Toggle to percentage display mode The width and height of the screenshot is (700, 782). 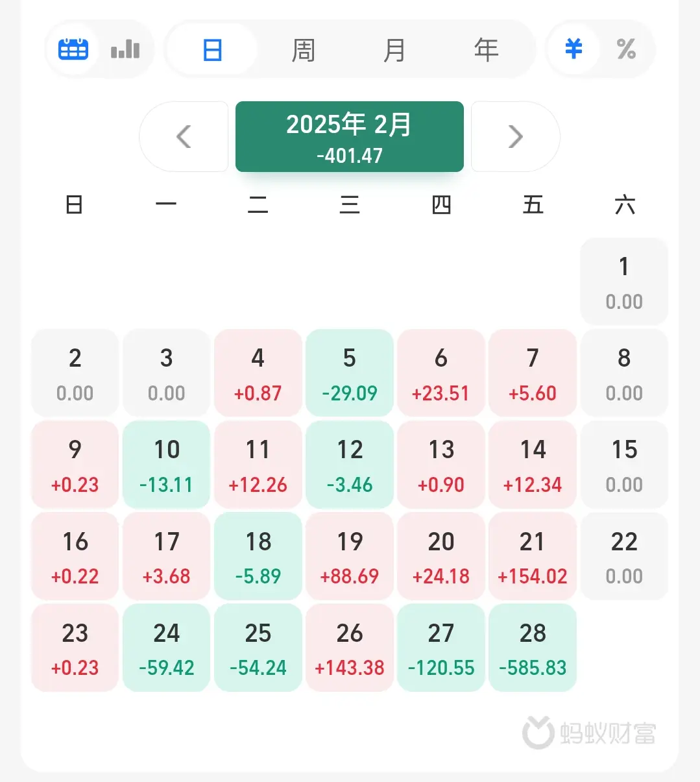[x=626, y=49]
